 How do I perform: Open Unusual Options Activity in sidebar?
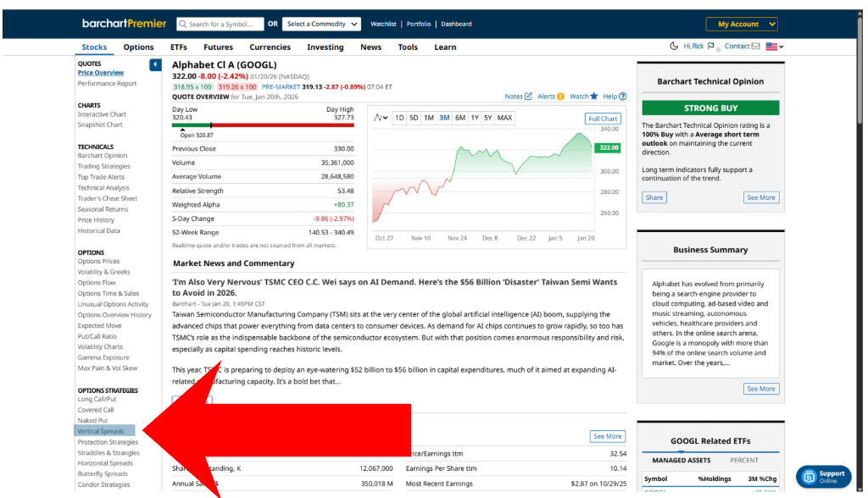[113, 304]
